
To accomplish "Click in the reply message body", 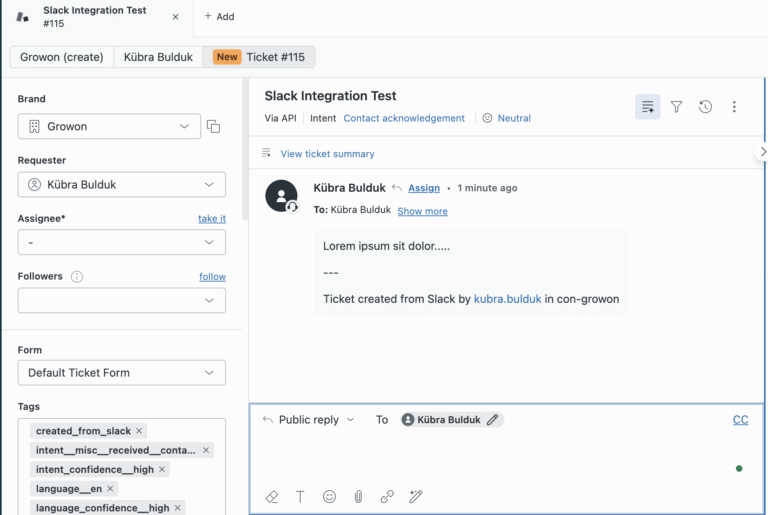I will [x=490, y=456].
